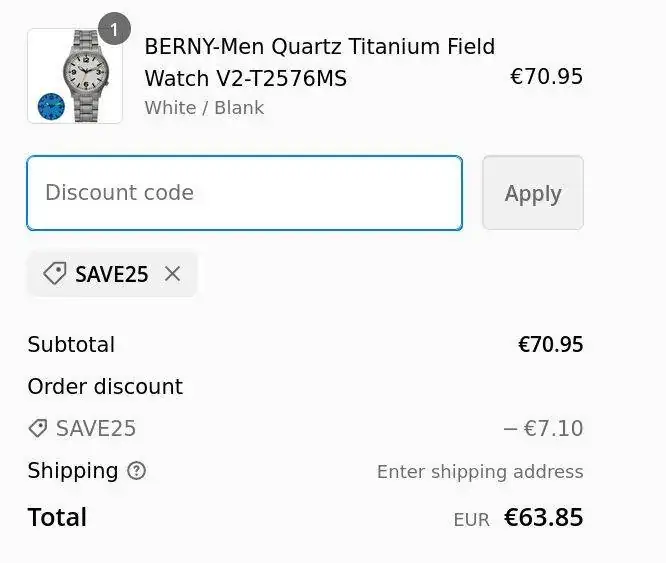Click the blue watch dial in thumbnail

50,106
